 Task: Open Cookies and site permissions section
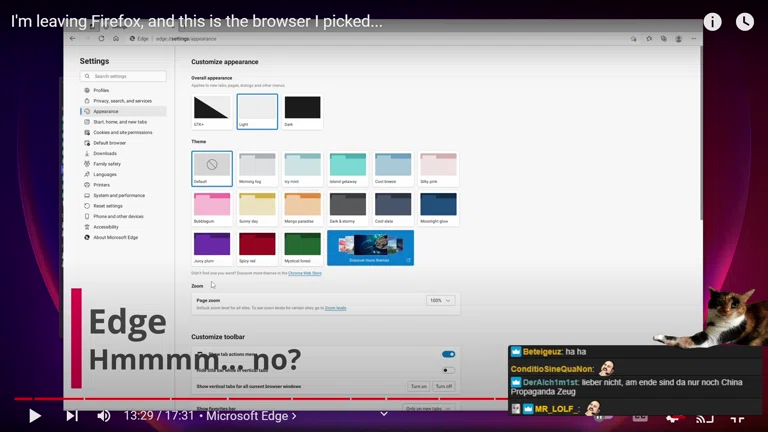coord(122,132)
